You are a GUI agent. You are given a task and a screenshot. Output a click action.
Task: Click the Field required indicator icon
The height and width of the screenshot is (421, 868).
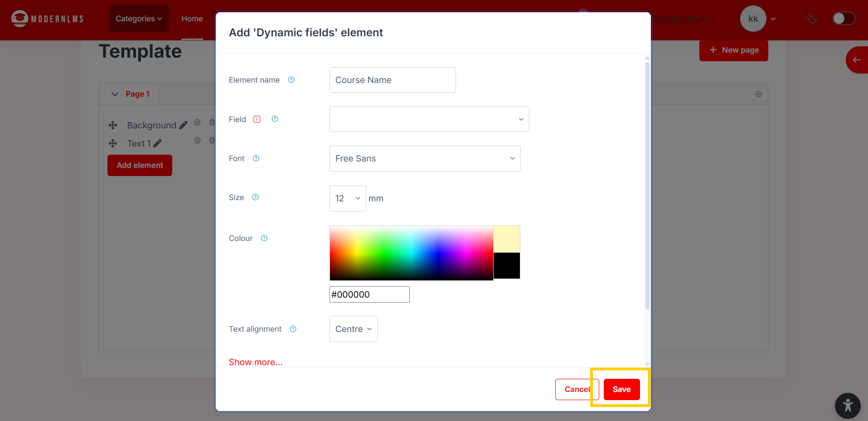[x=257, y=119]
